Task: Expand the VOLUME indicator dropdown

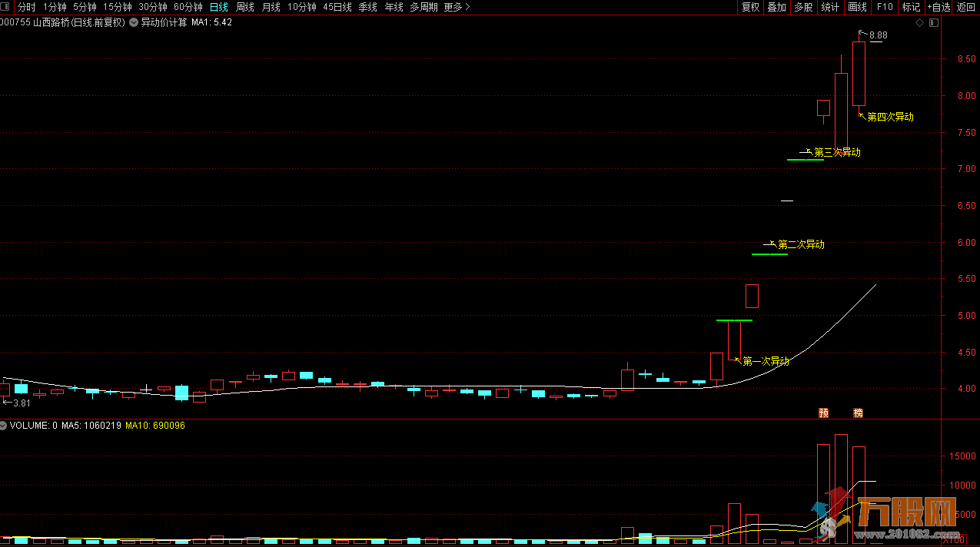Action: pyautogui.click(x=4, y=425)
